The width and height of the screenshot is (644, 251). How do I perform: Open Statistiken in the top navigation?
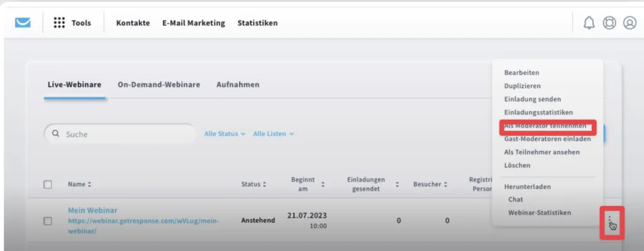[x=257, y=23]
